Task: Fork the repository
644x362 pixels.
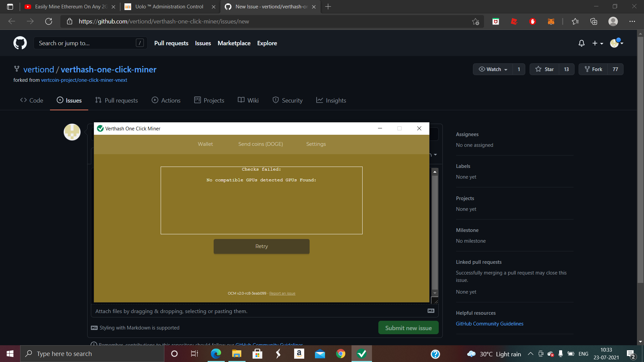Action: 593,69
